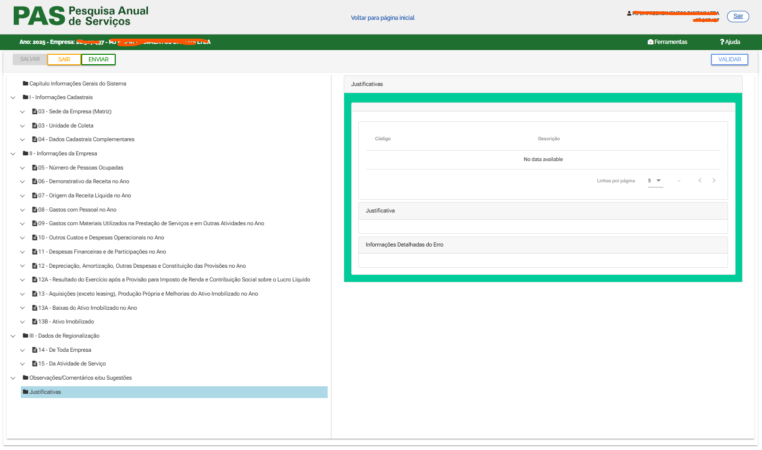Viewport: 762px width, 450px height.
Task: Open 11 - Despesas Financeiras e de Participações
Action: (102, 252)
